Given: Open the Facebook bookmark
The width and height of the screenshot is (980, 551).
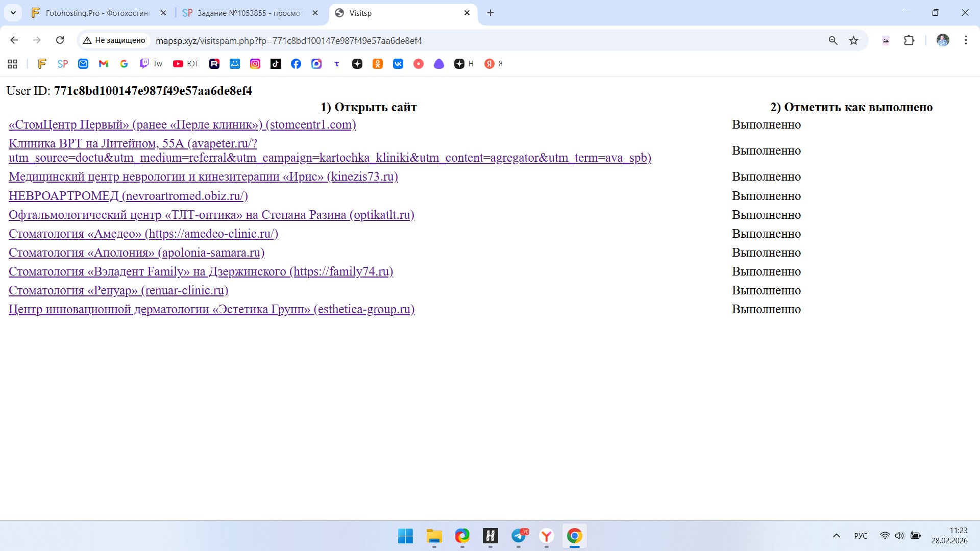Looking at the screenshot, I should pyautogui.click(x=296, y=64).
